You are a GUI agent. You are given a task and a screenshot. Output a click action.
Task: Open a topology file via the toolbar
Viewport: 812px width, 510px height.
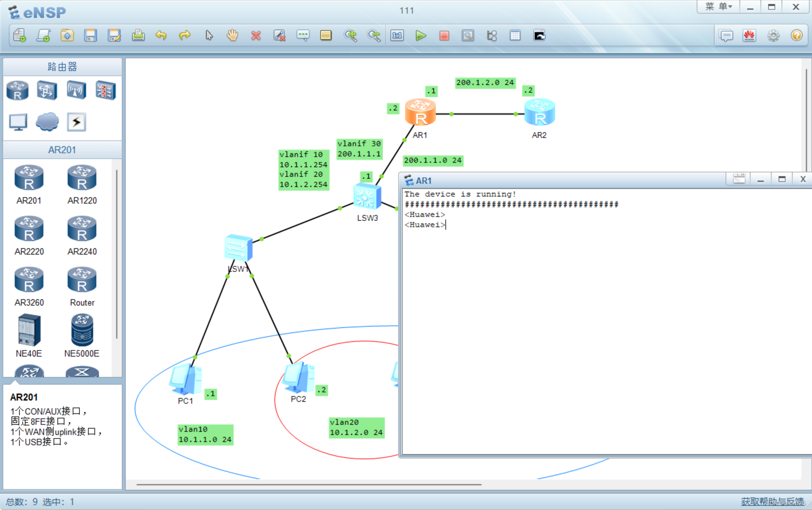67,36
